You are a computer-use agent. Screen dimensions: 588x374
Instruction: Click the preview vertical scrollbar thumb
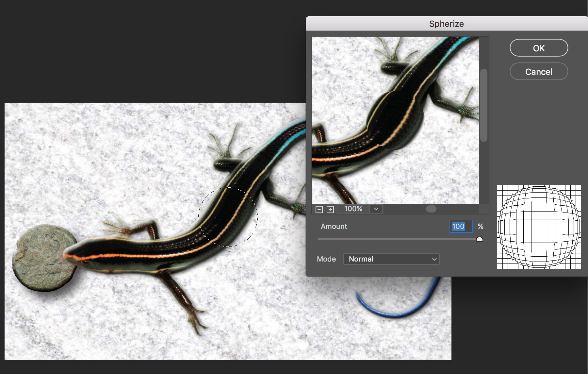[x=484, y=105]
